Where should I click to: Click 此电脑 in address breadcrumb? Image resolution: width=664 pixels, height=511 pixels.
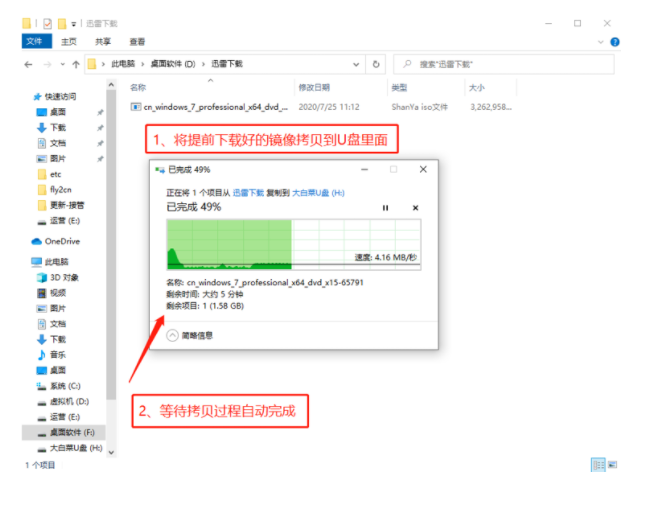pos(123,64)
